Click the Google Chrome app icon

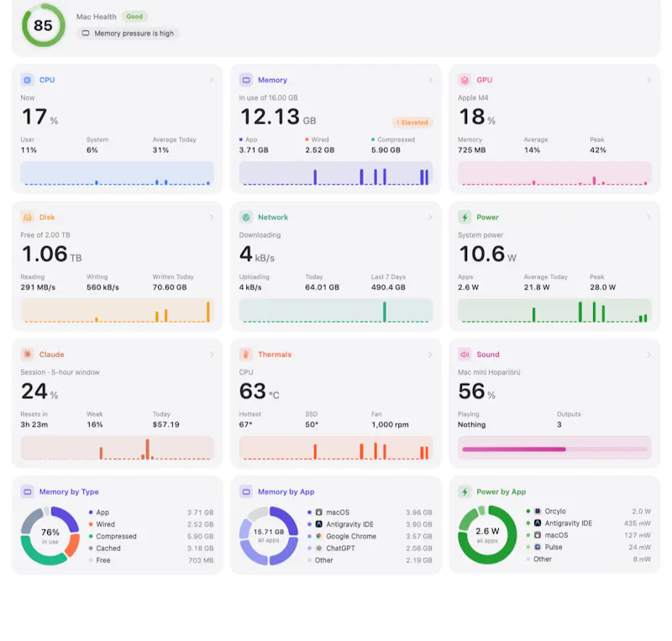pyautogui.click(x=319, y=536)
